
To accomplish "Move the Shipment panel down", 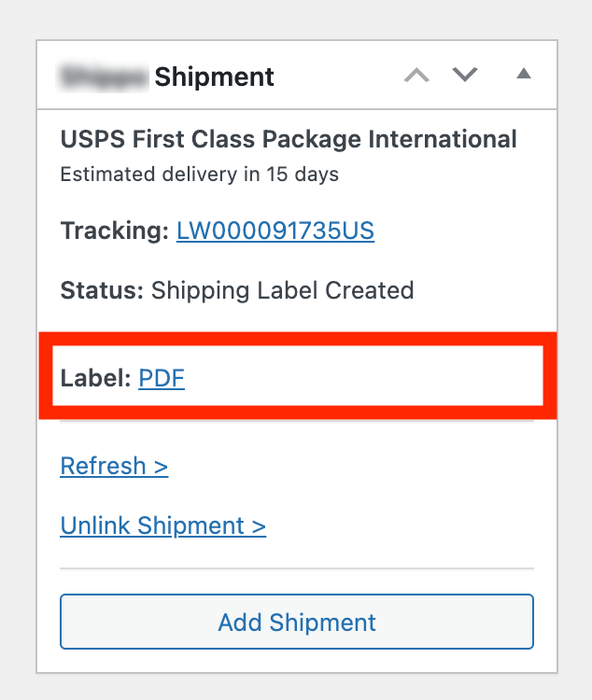I will click(x=465, y=76).
